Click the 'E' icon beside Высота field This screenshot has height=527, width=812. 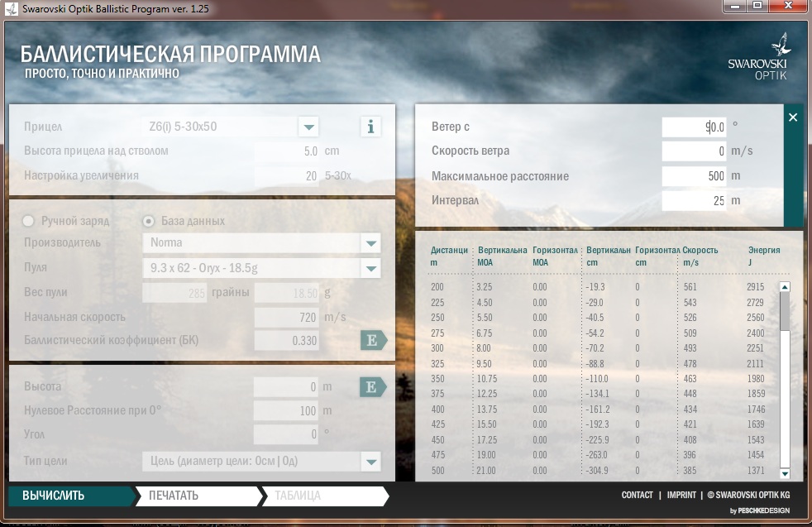point(372,387)
